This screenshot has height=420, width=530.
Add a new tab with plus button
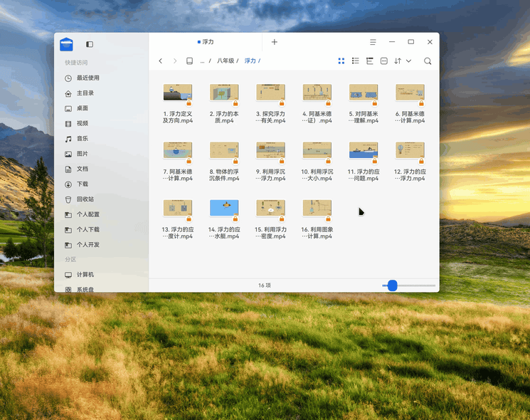(x=275, y=42)
